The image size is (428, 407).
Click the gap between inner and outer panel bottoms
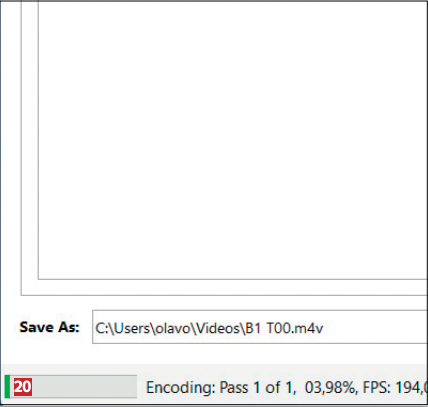224,287
